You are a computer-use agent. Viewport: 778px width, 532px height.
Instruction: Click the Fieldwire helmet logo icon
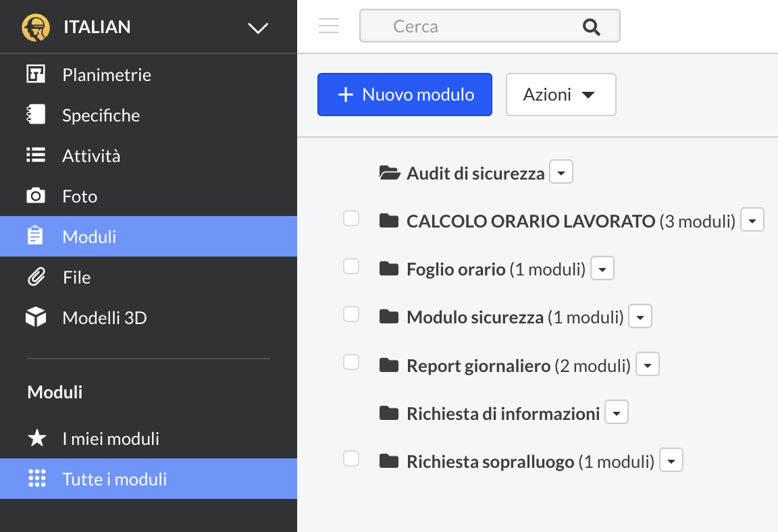[36, 27]
